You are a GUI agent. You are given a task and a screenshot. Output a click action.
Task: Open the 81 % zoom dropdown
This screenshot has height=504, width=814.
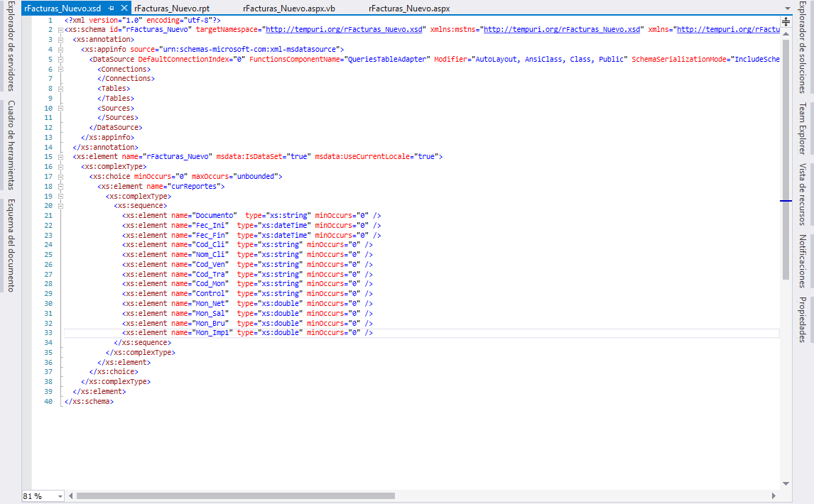[x=59, y=495]
